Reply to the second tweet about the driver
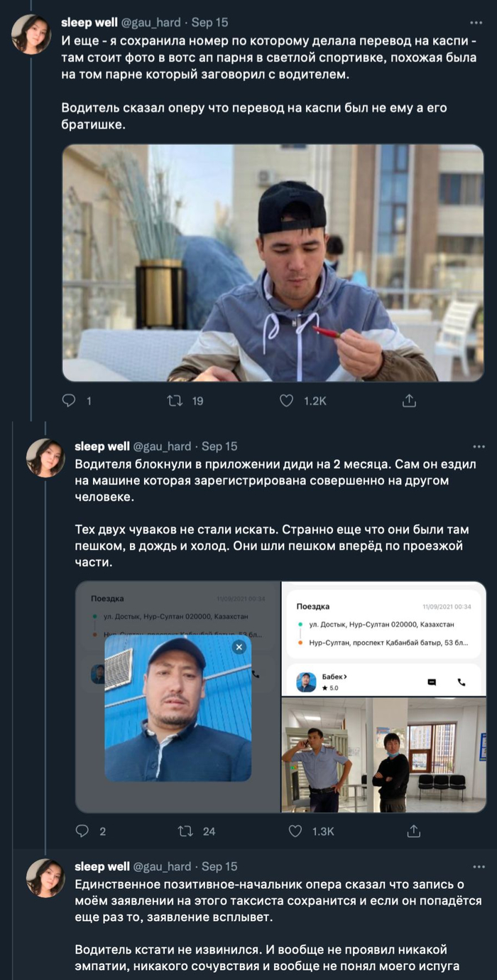The image size is (497, 980). [82, 831]
